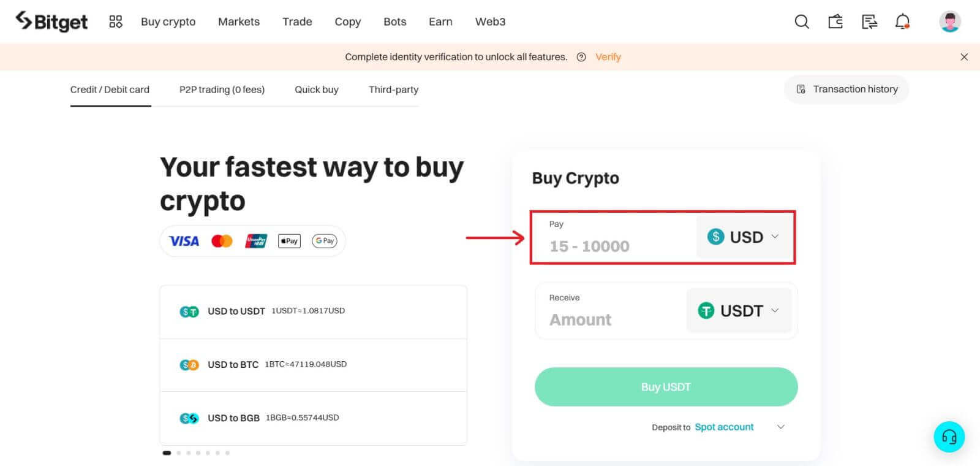The image size is (980, 466).
Task: Open the profile avatar menu
Action: coord(949,22)
